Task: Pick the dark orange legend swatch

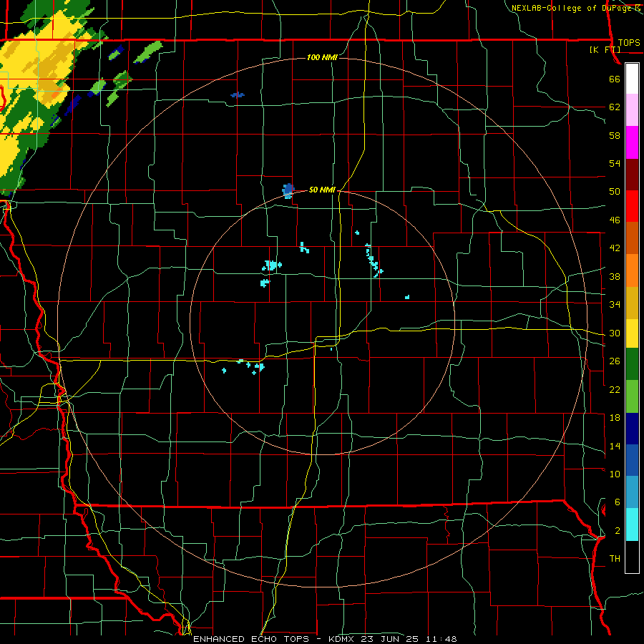Action: point(632,238)
